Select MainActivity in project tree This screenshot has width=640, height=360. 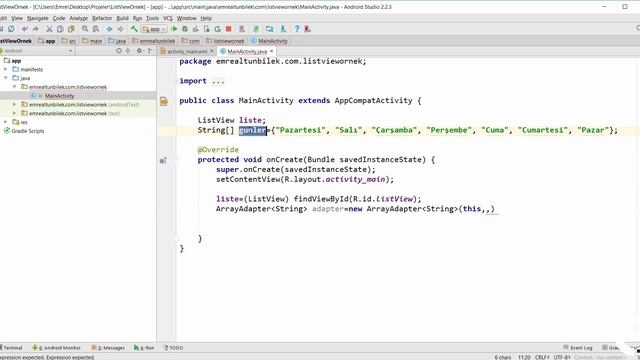tap(60, 96)
